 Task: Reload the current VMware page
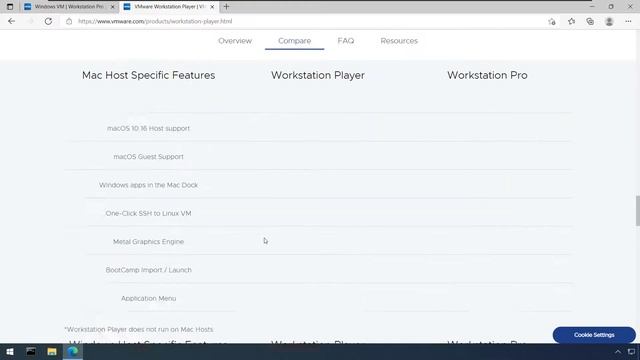[x=48, y=21]
